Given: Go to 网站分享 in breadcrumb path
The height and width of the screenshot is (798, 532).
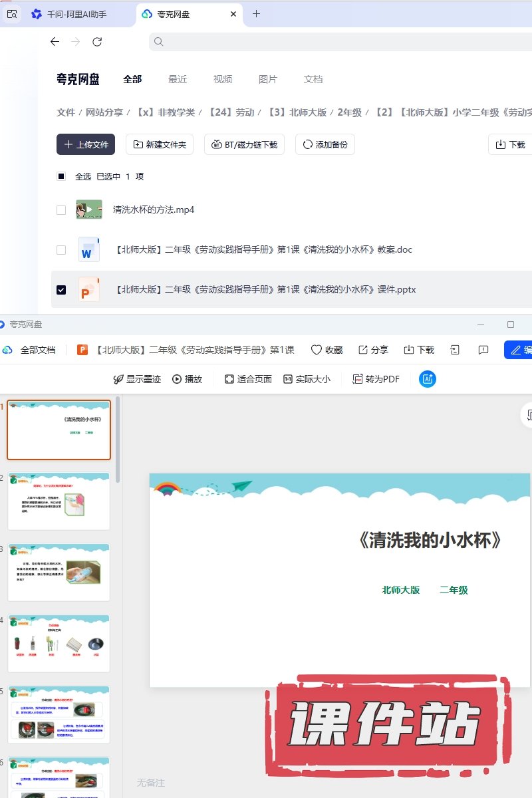Looking at the screenshot, I should 104,112.
